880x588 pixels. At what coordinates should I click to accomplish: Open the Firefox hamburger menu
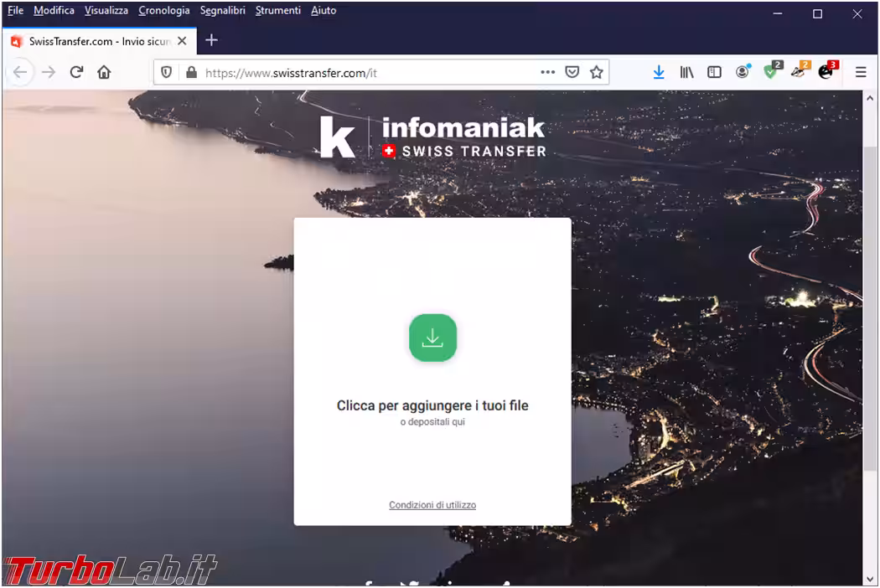coord(861,72)
